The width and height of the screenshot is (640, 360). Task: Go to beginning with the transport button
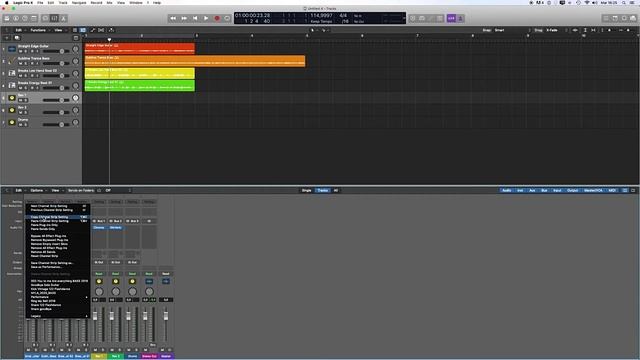195,18
